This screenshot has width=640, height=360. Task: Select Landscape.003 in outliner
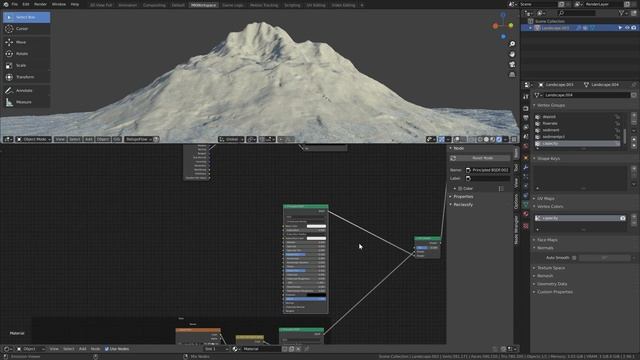555,28
